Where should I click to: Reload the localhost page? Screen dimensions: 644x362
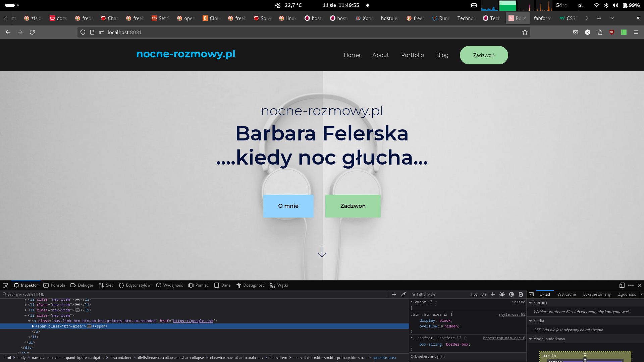point(32,32)
